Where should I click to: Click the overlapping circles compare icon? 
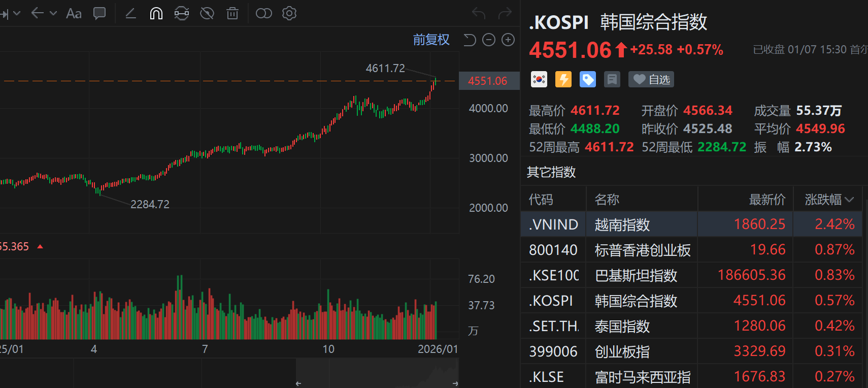point(264,14)
